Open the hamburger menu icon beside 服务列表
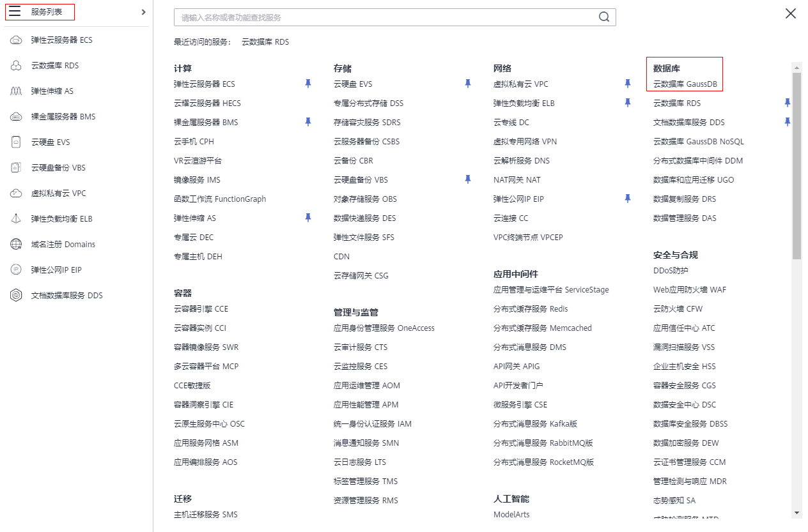Image resolution: width=808 pixels, height=532 pixels. (15, 11)
